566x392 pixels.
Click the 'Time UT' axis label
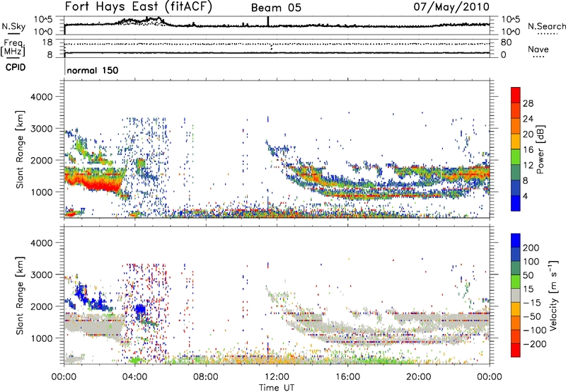277,388
